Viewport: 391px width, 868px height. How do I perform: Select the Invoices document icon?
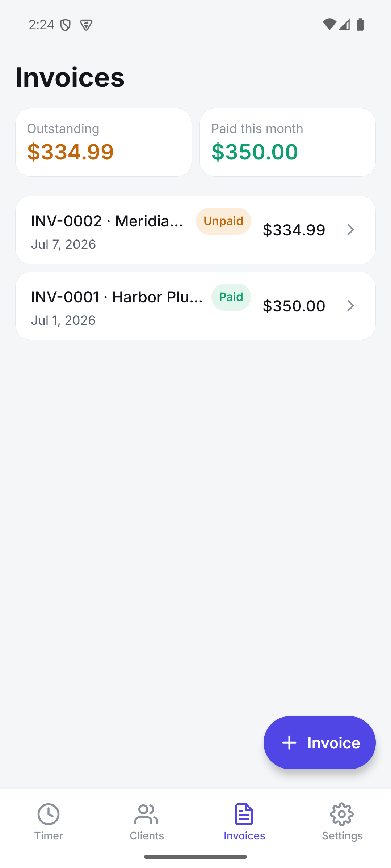click(x=244, y=814)
